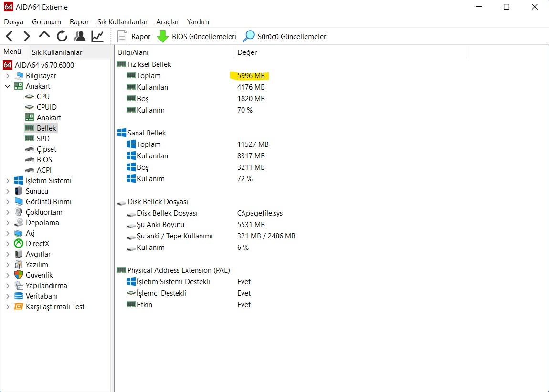Click the Bilgisayar computer icon
Screen dimensions: 549x392
click(19, 75)
